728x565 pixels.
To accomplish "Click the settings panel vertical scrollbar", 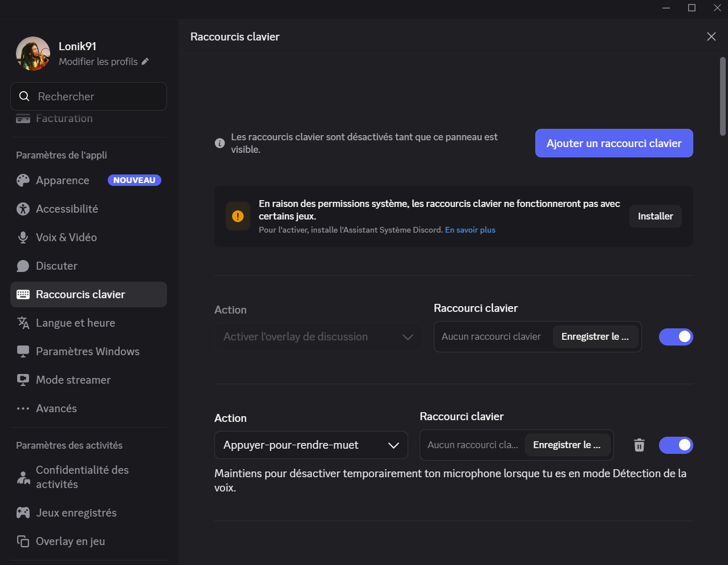I will (723, 96).
